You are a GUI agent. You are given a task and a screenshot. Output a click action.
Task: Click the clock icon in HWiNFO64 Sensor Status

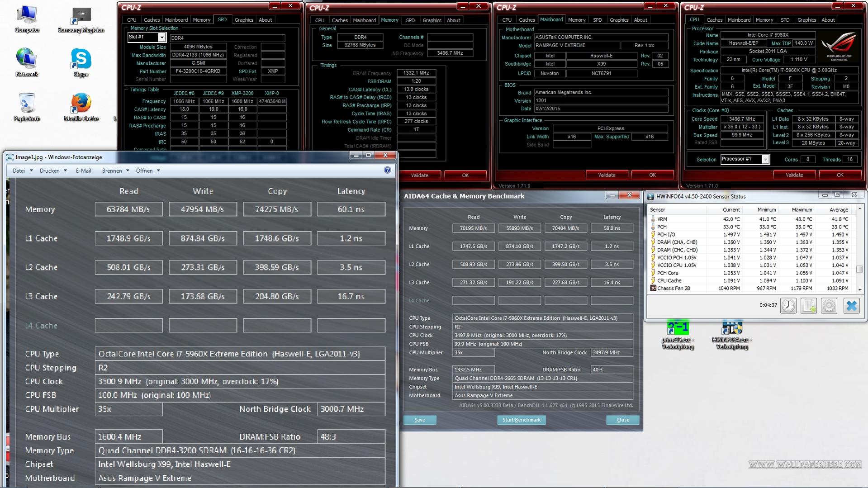click(788, 306)
